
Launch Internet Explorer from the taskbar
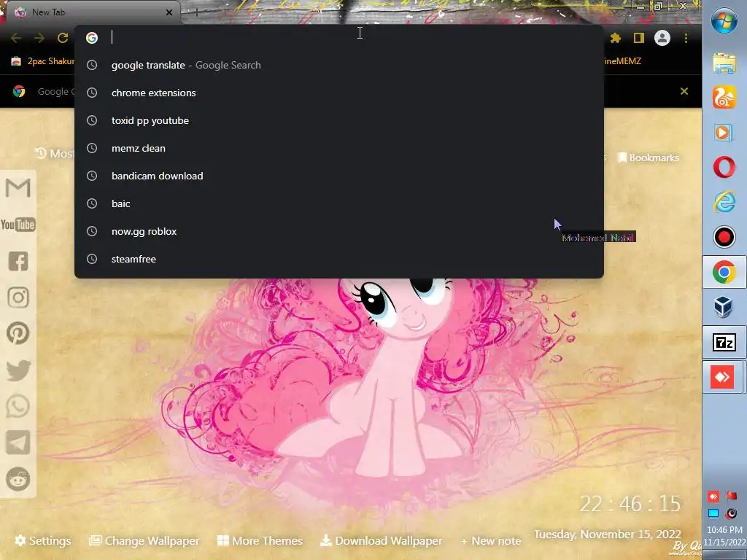pos(724,202)
